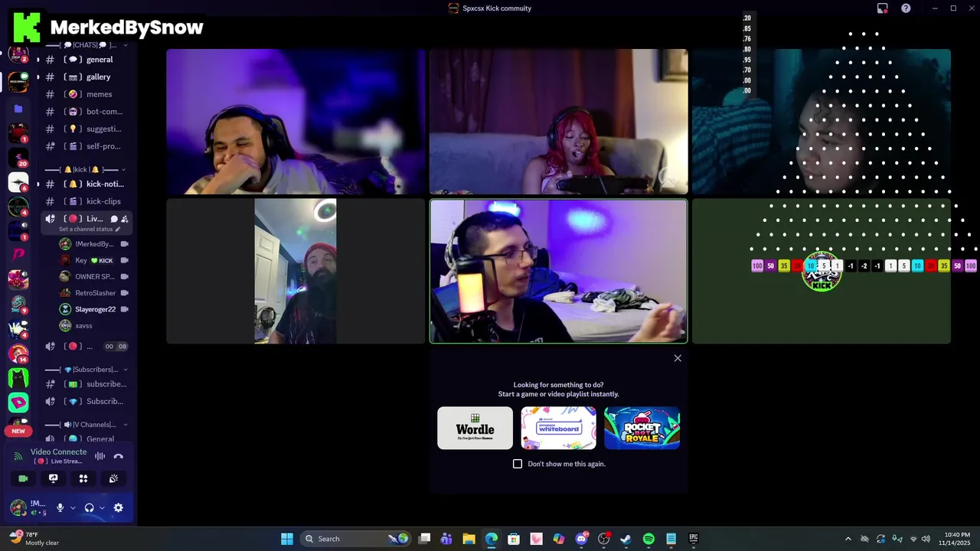Screen dimensions: 980x551
Task: Show hidden system tray icons
Action: tap(848, 539)
